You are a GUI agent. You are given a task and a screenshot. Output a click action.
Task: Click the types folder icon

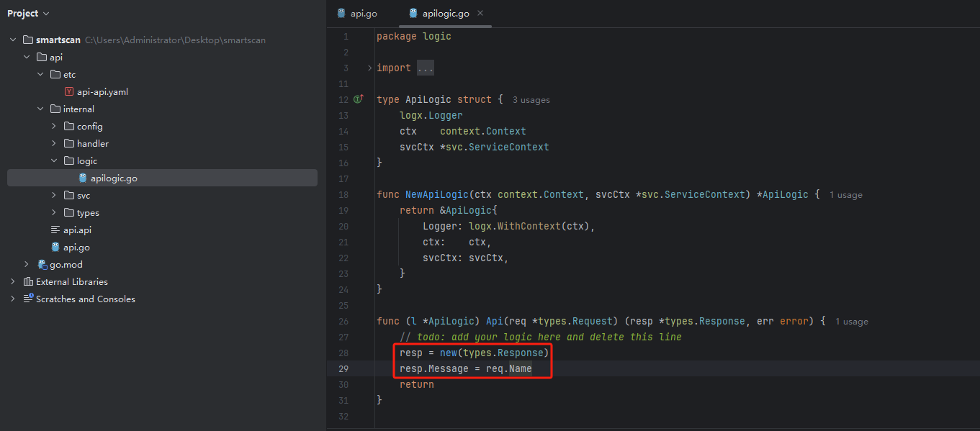[69, 213]
